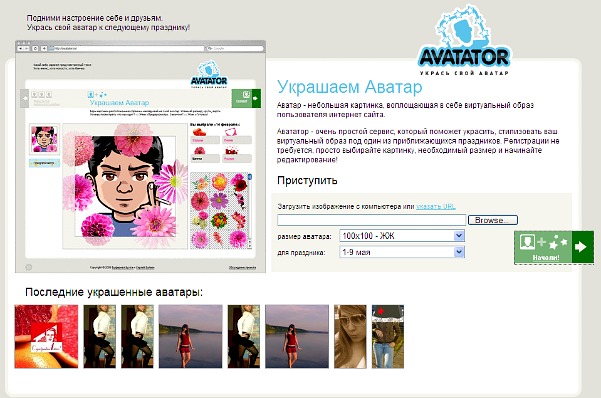Click the Украшаем Аватар heading

click(x=350, y=87)
